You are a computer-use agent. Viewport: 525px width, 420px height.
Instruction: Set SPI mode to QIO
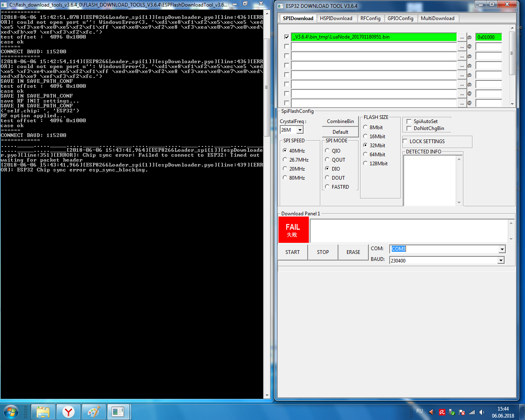[327, 151]
